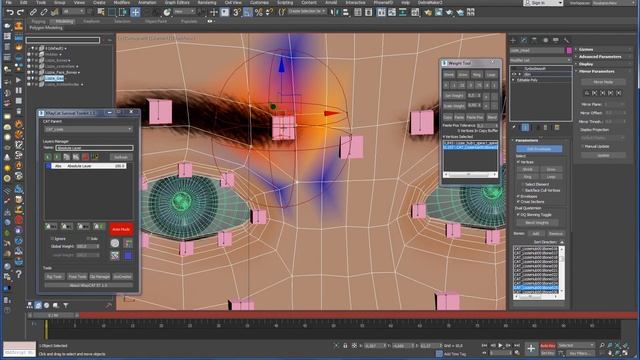Screen dimensions: 640x360
Task: Click the rectangular Selection Region icon
Action: pos(111,12)
